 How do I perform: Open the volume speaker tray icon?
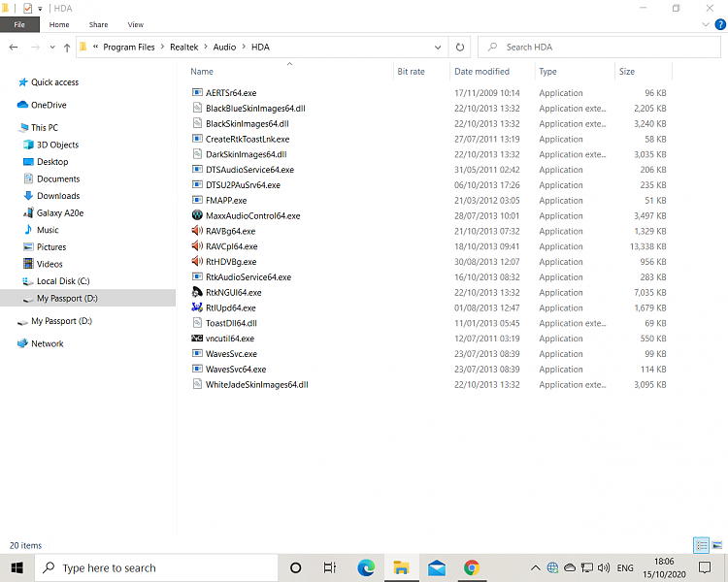(x=604, y=567)
